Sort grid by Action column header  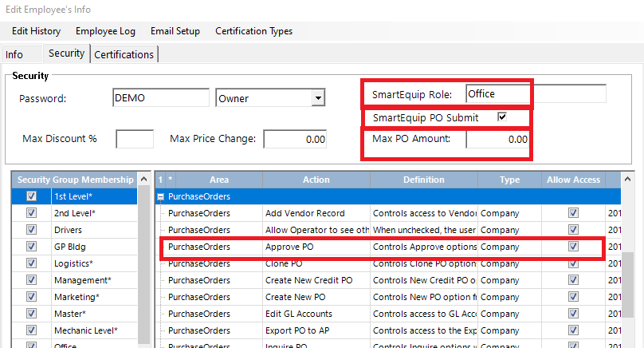point(316,180)
